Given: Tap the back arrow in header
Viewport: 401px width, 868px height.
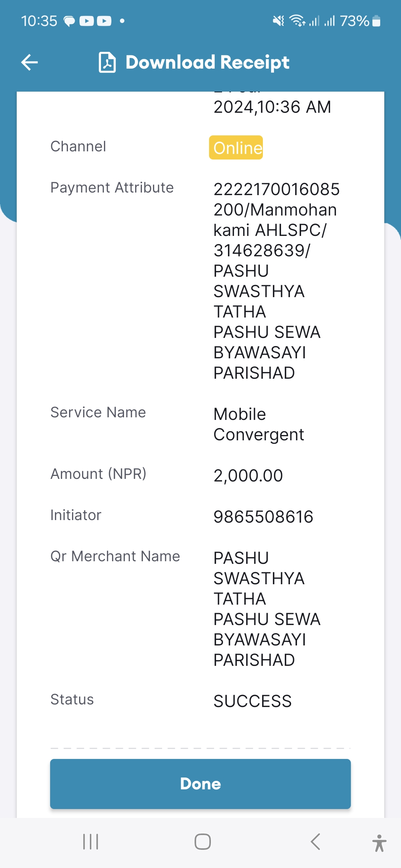Looking at the screenshot, I should coord(29,62).
